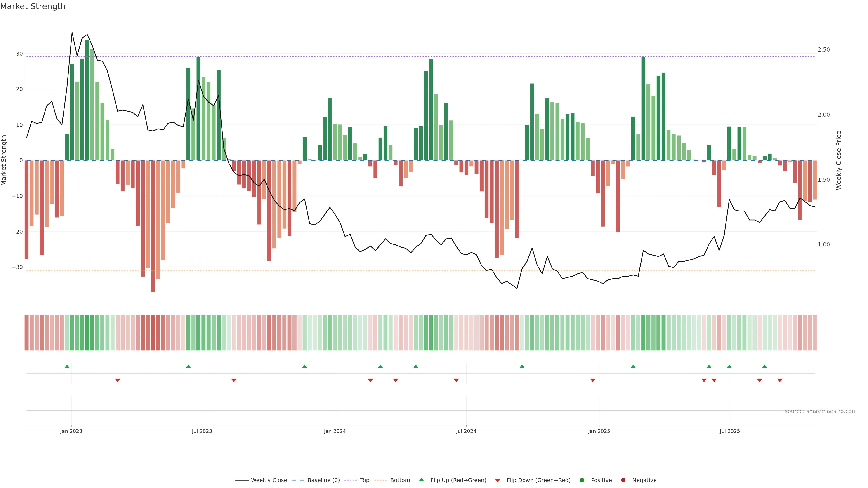Click the first red flip-down marker after Jan 2023
This screenshot has height=488, width=868.
118,380
